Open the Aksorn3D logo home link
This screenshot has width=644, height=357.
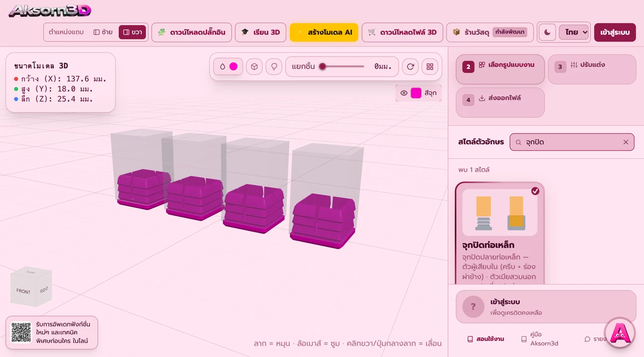point(50,11)
